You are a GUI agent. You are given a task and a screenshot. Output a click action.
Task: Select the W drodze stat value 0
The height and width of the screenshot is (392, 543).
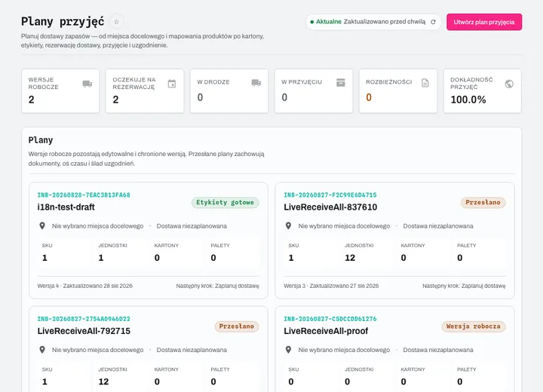pyautogui.click(x=200, y=98)
